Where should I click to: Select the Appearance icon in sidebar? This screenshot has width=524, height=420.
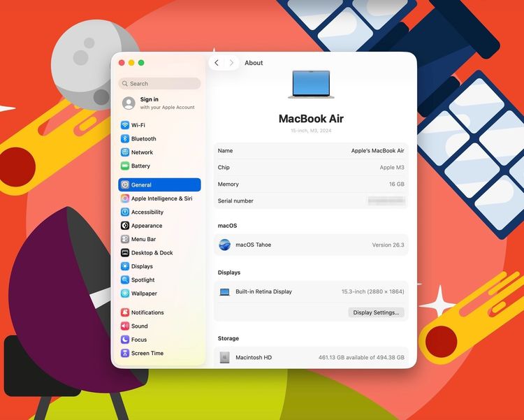point(125,226)
